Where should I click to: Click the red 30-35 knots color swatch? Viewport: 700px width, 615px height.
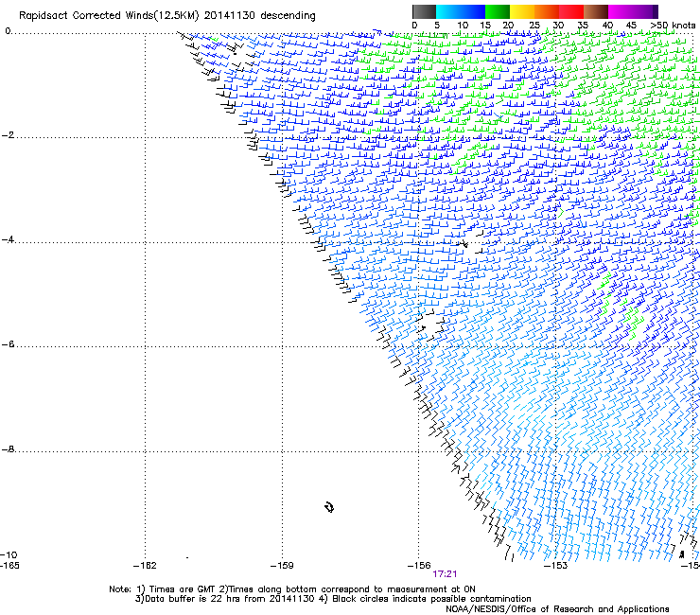[x=571, y=11]
